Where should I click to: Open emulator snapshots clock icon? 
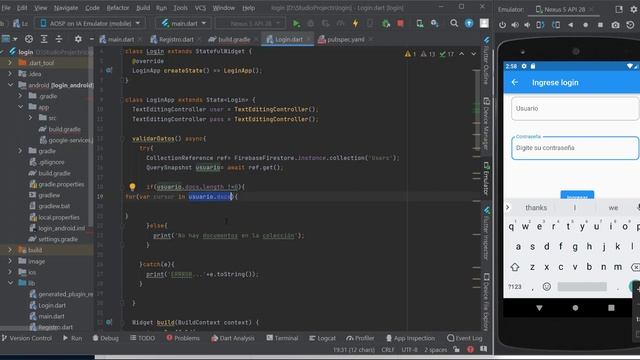[x=631, y=25]
